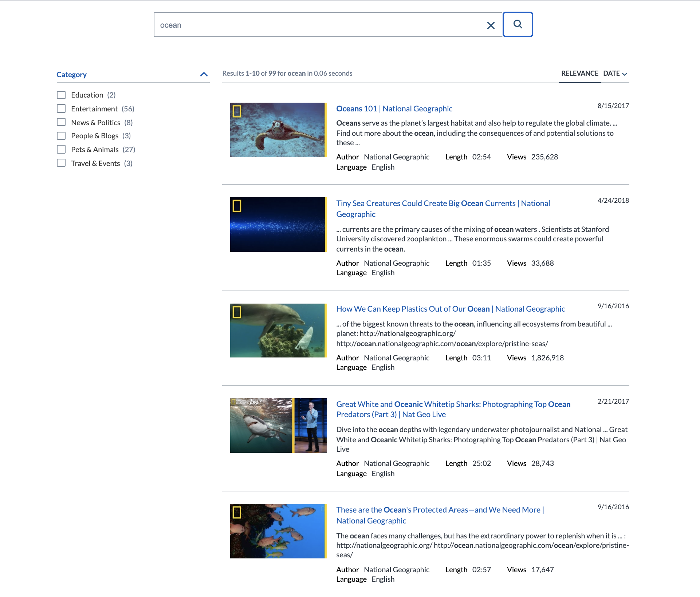This screenshot has width=700, height=597.
Task: Click the dark blue plankton thumbnail
Action: (x=278, y=225)
